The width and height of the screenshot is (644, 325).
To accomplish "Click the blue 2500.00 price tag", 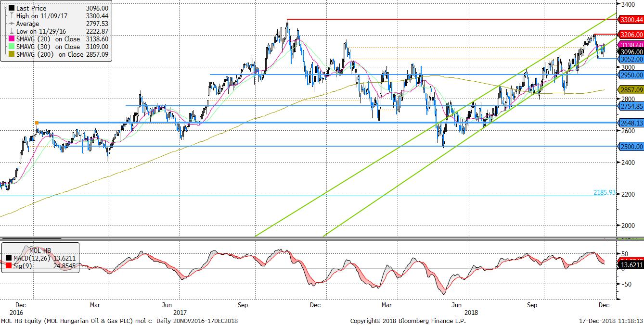I will click(x=631, y=146).
